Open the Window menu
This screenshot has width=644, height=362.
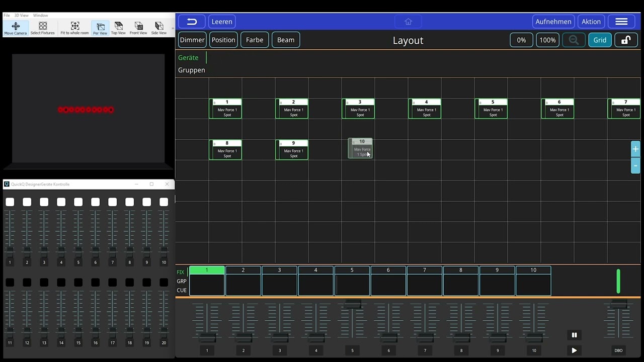40,16
